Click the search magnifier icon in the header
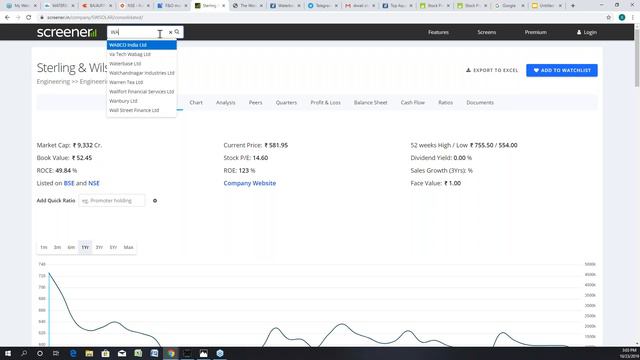This screenshot has width=640, height=360. [177, 32]
